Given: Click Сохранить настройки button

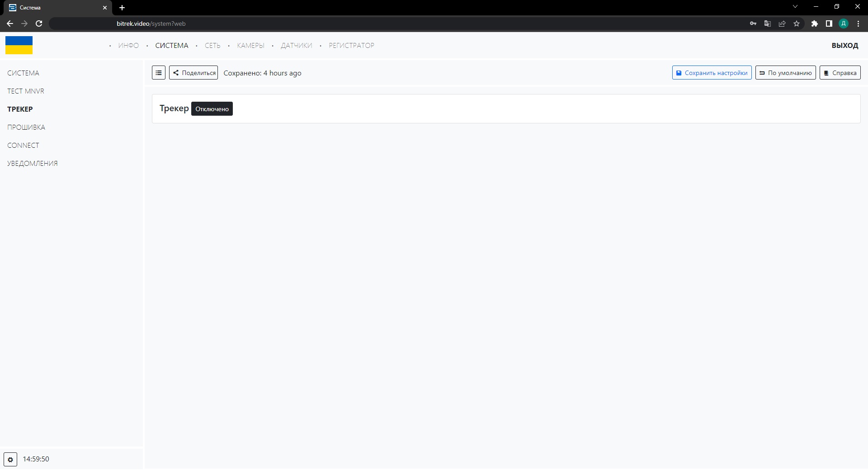Looking at the screenshot, I should point(712,73).
